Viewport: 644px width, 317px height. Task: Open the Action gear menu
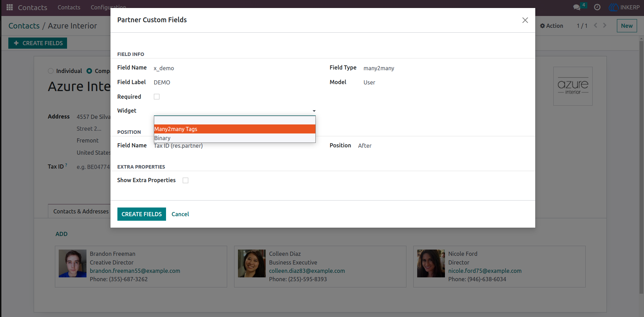[552, 26]
